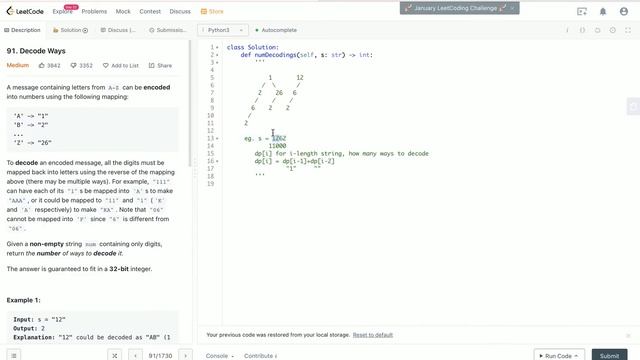
Task: Click the line reading class Solution:
Action: pos(253,47)
